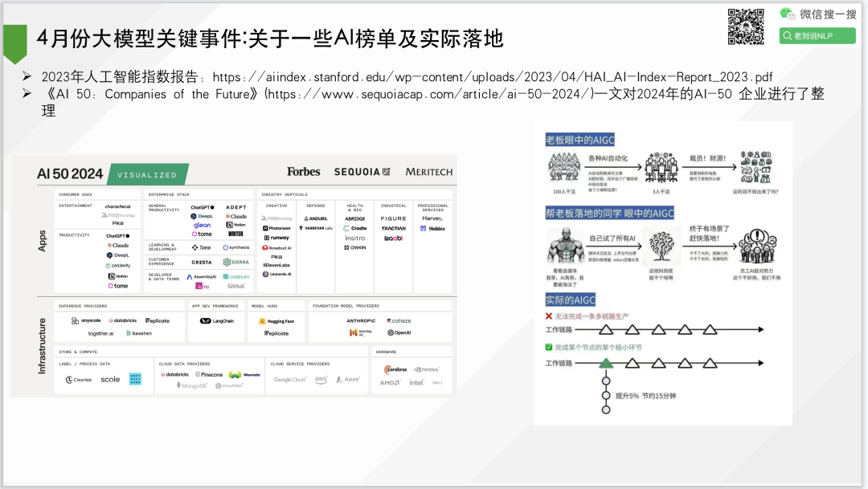Image resolution: width=868 pixels, height=489 pixels.
Task: Click the AMD logo
Action: click(391, 383)
